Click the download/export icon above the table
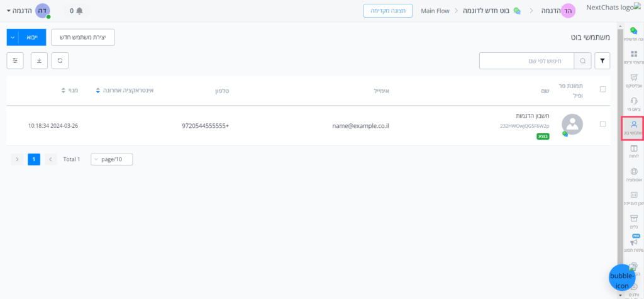644x299 pixels. click(x=40, y=60)
